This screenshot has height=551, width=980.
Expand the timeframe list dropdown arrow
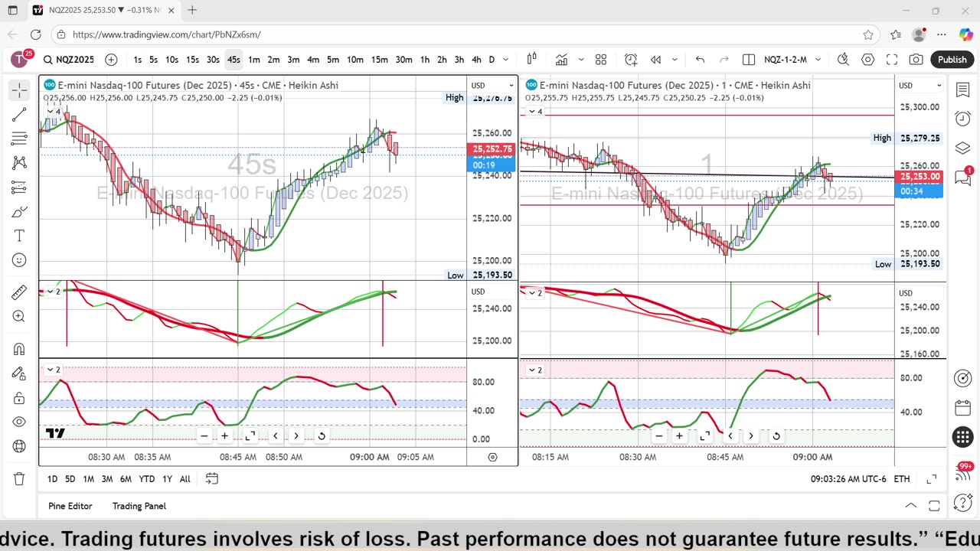pos(505,60)
